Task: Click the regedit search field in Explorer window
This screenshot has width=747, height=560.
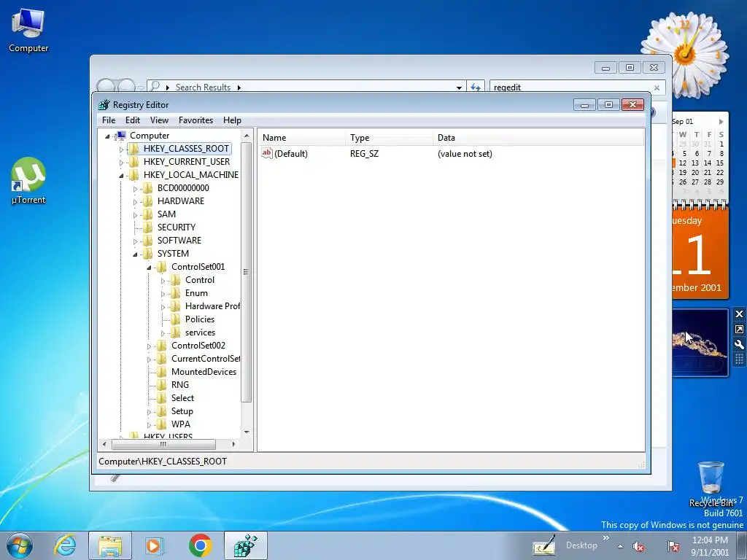Action: point(570,87)
